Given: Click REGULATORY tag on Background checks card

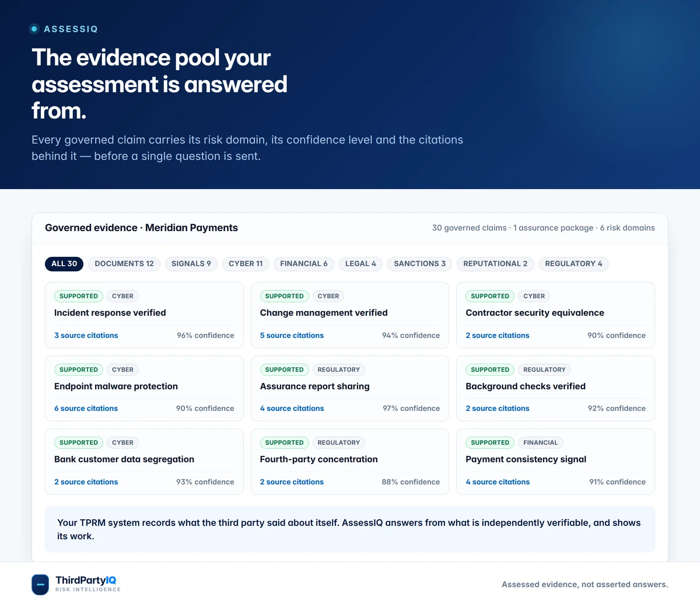Looking at the screenshot, I should click(544, 369).
